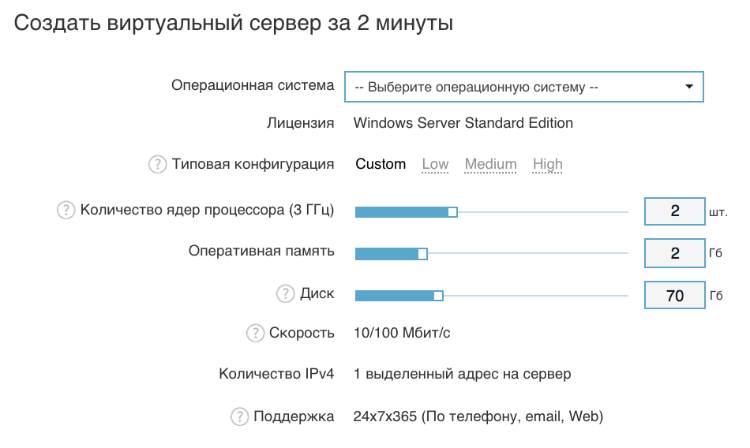Choose the High configuration preset
Viewport: 750px width, 448px height.
(x=547, y=164)
